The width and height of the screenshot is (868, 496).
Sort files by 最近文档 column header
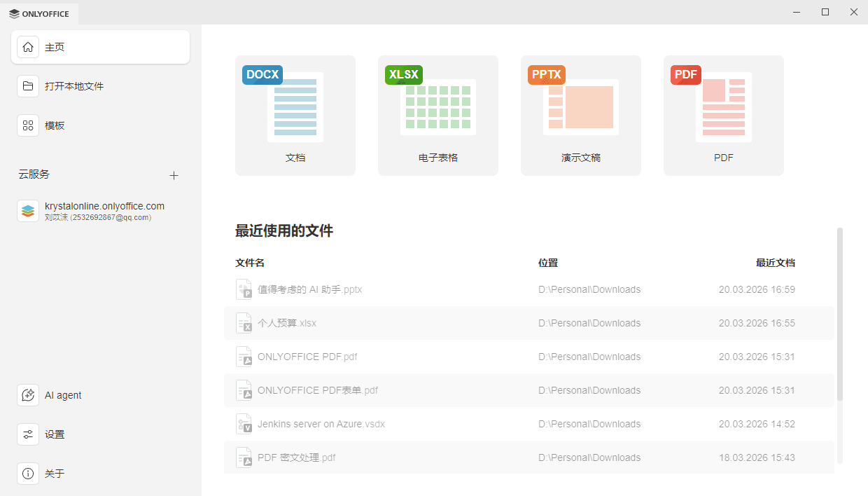coord(776,262)
